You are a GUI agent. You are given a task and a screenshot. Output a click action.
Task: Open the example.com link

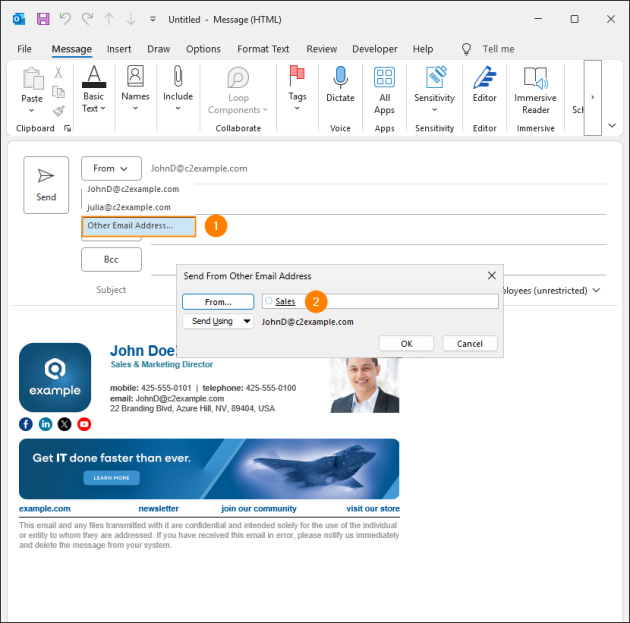(x=45, y=509)
